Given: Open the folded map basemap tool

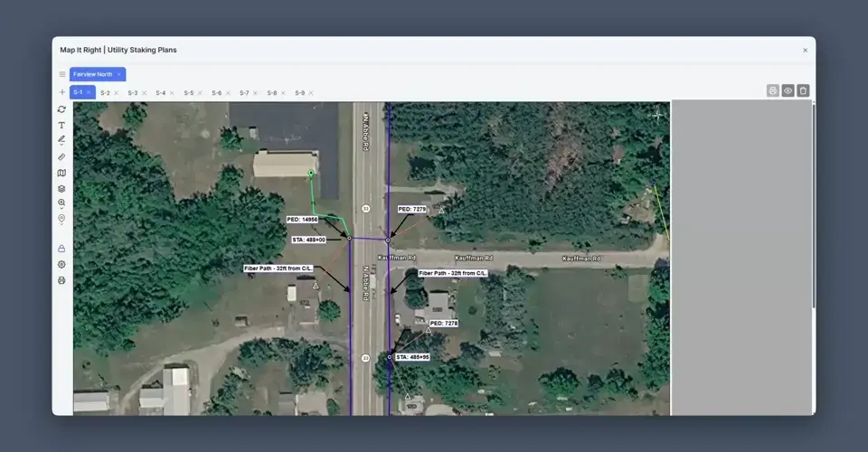Looking at the screenshot, I should point(61,174).
